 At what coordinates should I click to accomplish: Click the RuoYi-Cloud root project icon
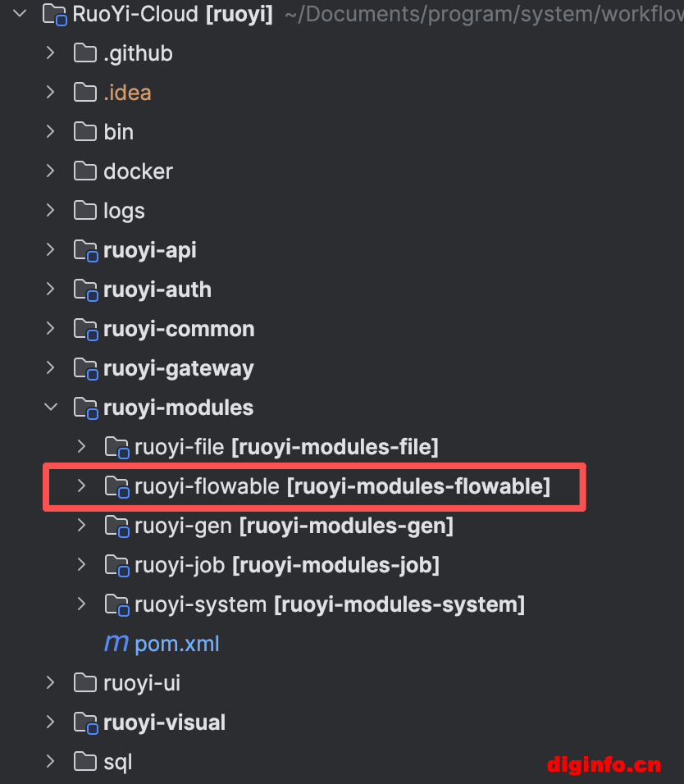(x=54, y=15)
